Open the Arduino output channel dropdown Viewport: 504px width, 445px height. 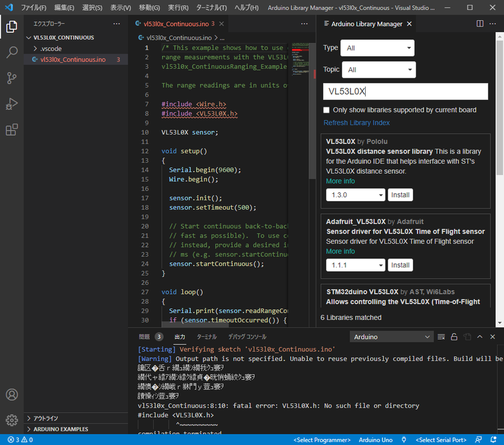[x=391, y=337]
